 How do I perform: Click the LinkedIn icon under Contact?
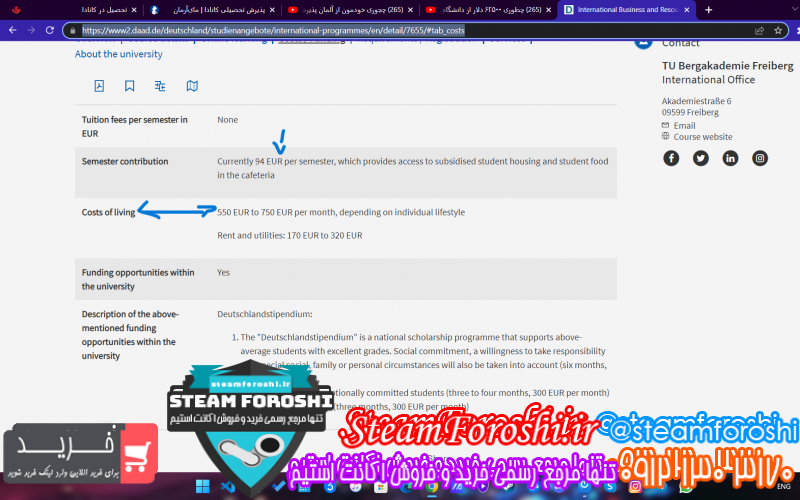click(730, 158)
